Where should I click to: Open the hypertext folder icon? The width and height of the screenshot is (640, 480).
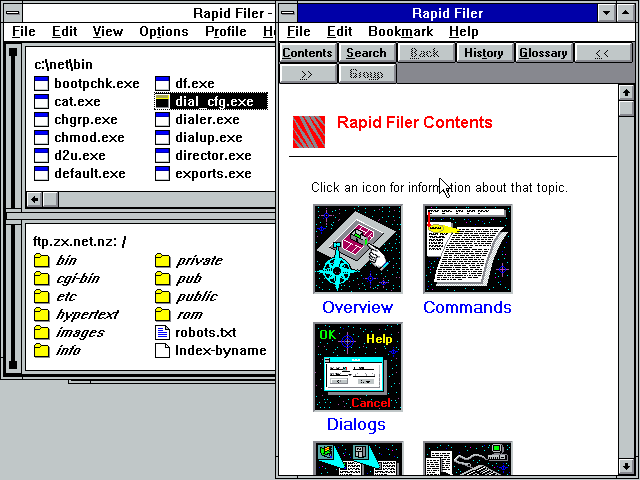[41, 314]
